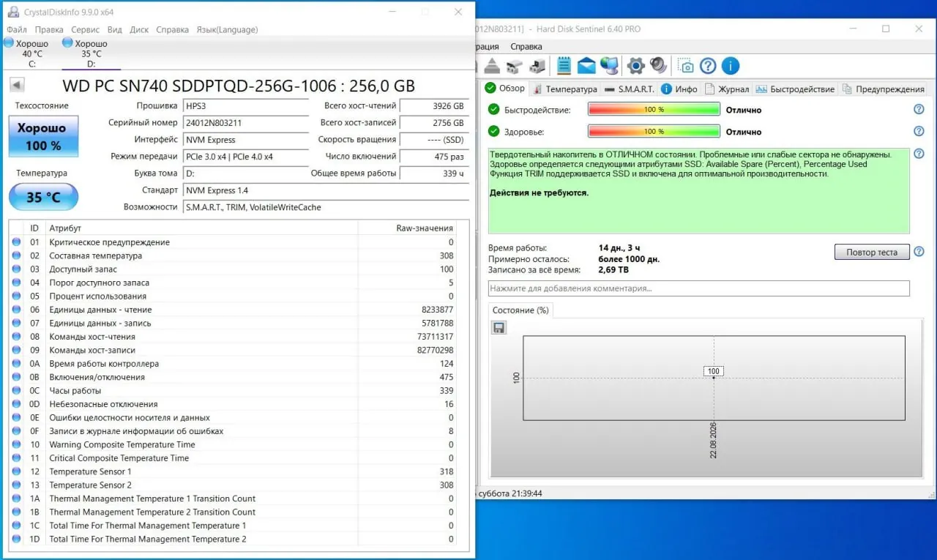Open the Вид menu in CrystalDiskInfo

point(115,30)
